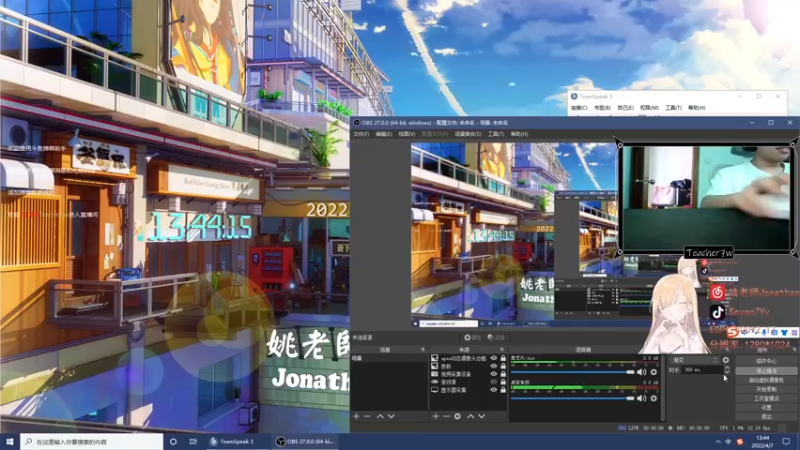Open Cortana from the taskbar circle icon
The image size is (800, 450).
pos(173,441)
